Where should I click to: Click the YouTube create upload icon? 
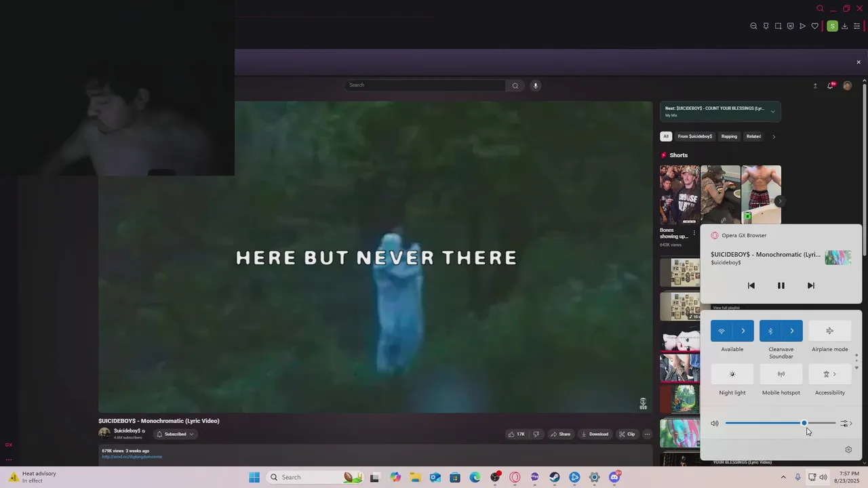point(815,86)
